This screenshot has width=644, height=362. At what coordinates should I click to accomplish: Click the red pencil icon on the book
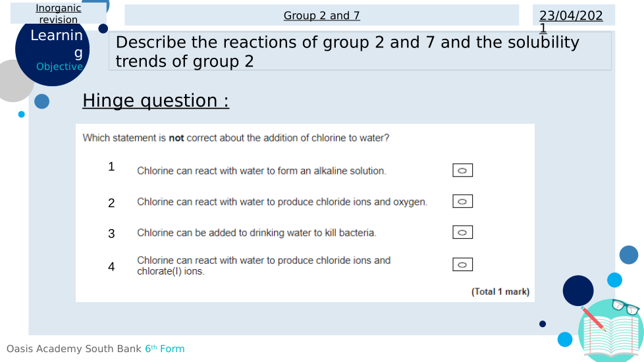(x=593, y=319)
